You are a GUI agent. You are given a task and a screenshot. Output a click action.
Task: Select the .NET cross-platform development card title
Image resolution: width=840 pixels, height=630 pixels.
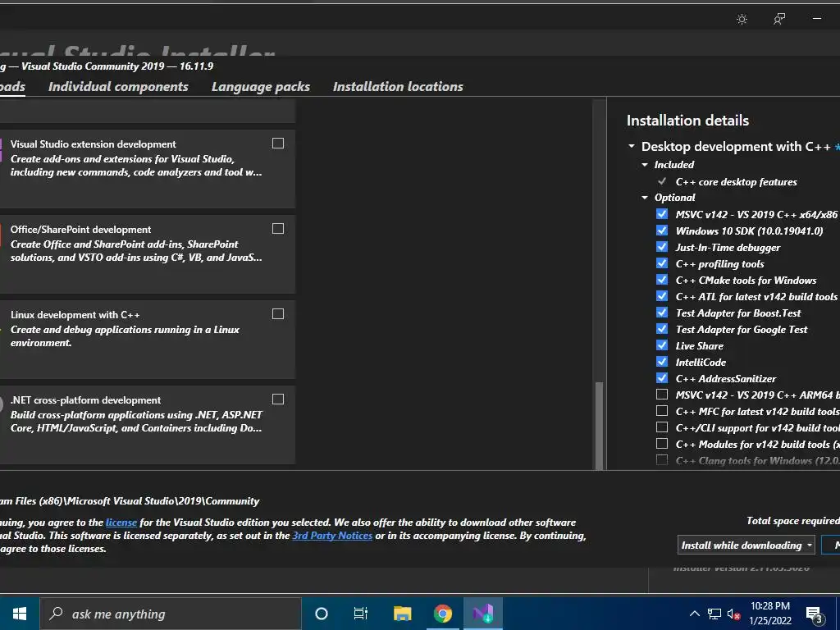[x=85, y=400]
